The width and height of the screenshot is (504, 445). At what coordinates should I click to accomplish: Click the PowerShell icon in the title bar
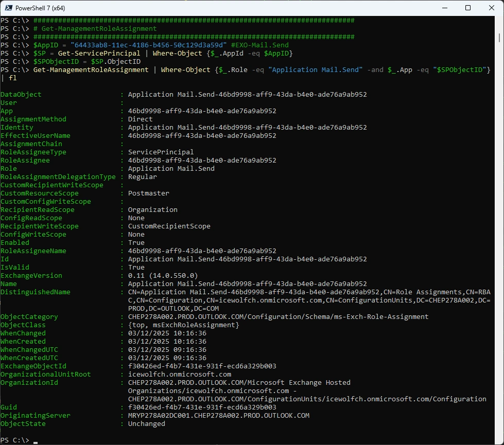pos(7,8)
